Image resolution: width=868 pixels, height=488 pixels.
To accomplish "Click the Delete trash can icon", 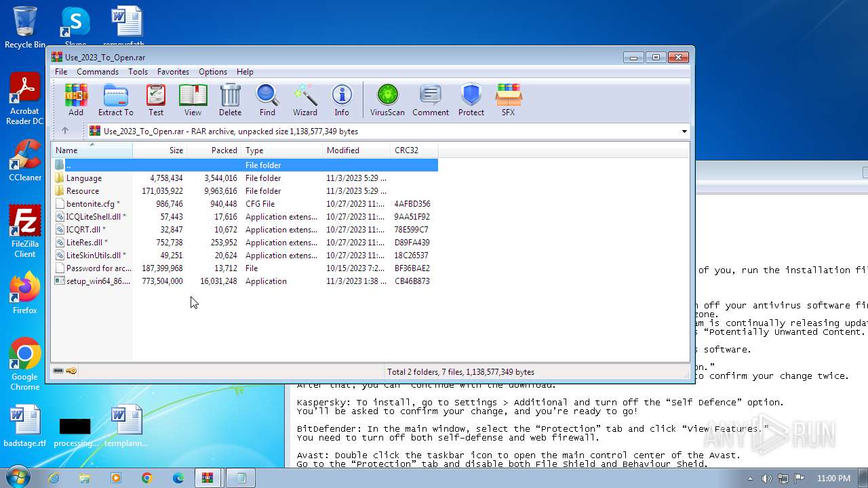I will (x=230, y=100).
